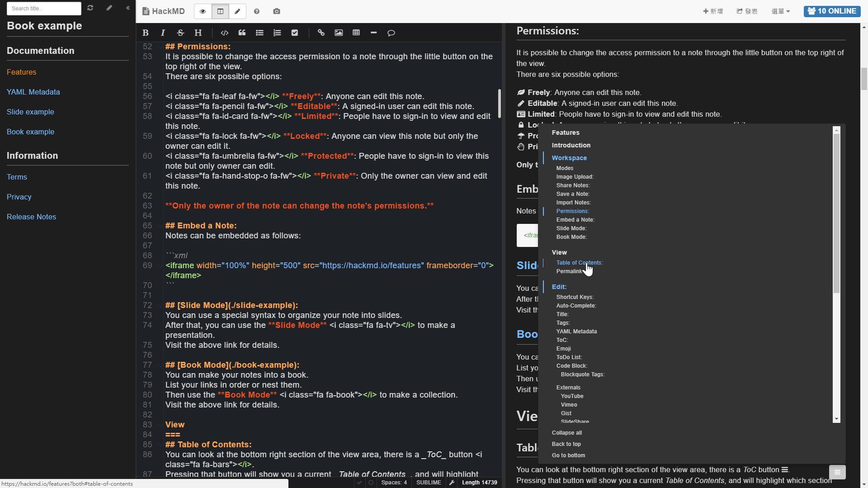Image resolution: width=868 pixels, height=488 pixels.
Task: Switch to view mode eye button
Action: pos(203,11)
